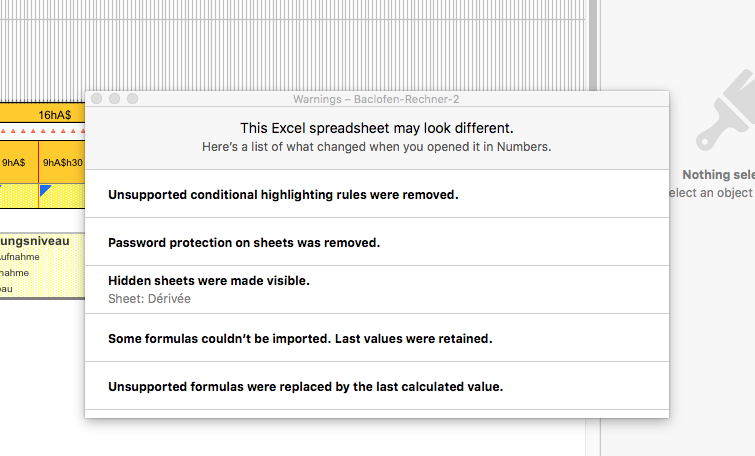This screenshot has height=456, width=755.
Task: Close the Warnings window
Action: [96, 99]
